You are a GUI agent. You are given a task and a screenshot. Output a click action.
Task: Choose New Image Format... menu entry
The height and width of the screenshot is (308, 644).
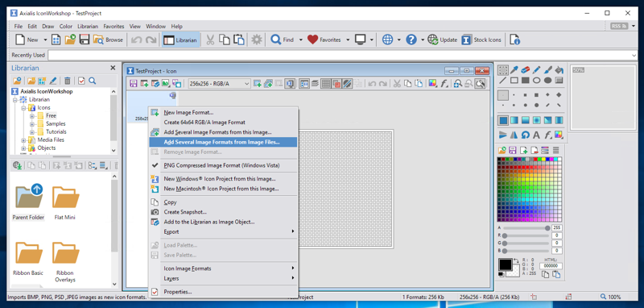tap(222, 112)
